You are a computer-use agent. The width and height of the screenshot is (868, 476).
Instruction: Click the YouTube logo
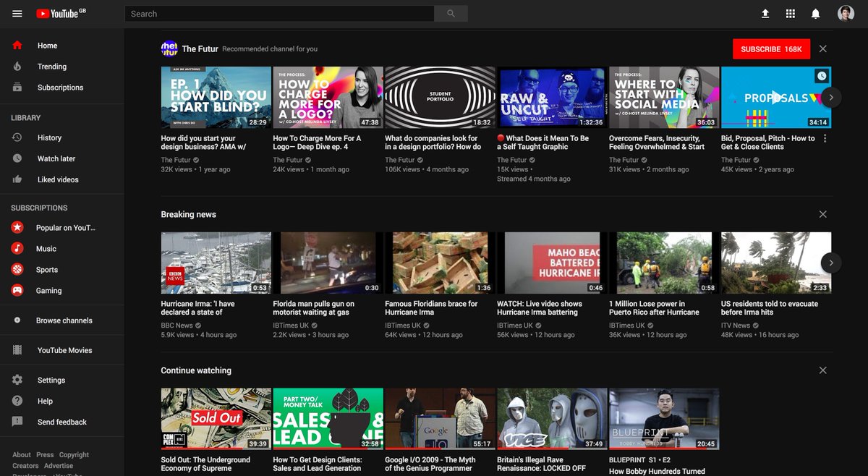[61, 14]
